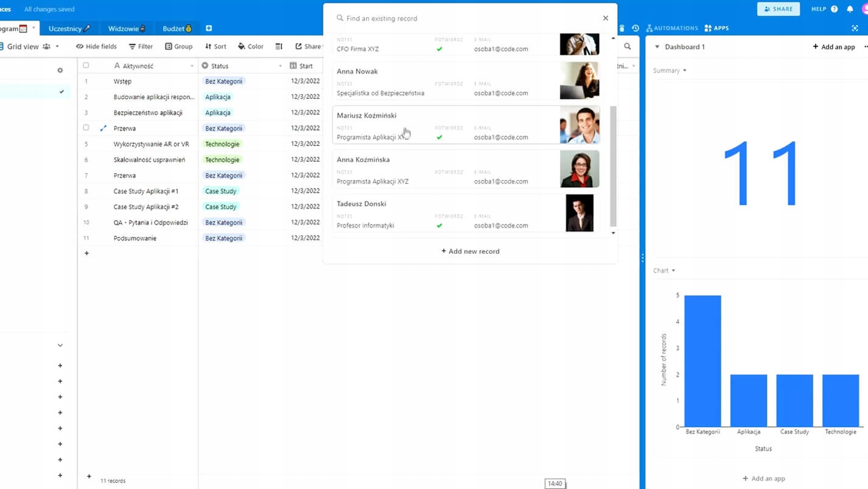Click the scroll-up arrow in record dialog
868x489 pixels.
[613, 38]
